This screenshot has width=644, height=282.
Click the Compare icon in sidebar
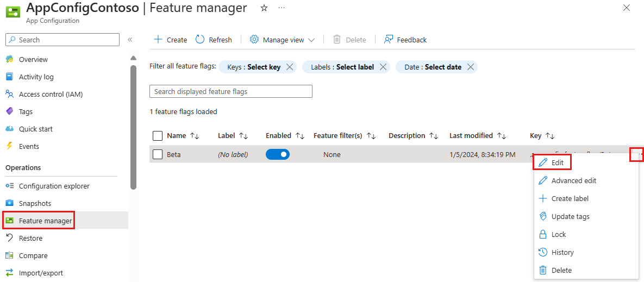pos(9,255)
